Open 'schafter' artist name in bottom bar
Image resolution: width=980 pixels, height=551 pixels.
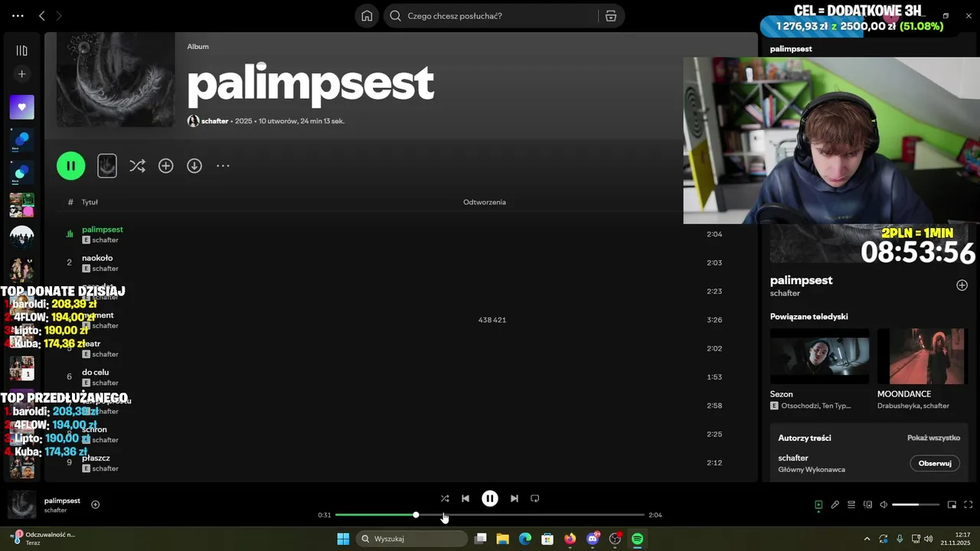(55, 510)
